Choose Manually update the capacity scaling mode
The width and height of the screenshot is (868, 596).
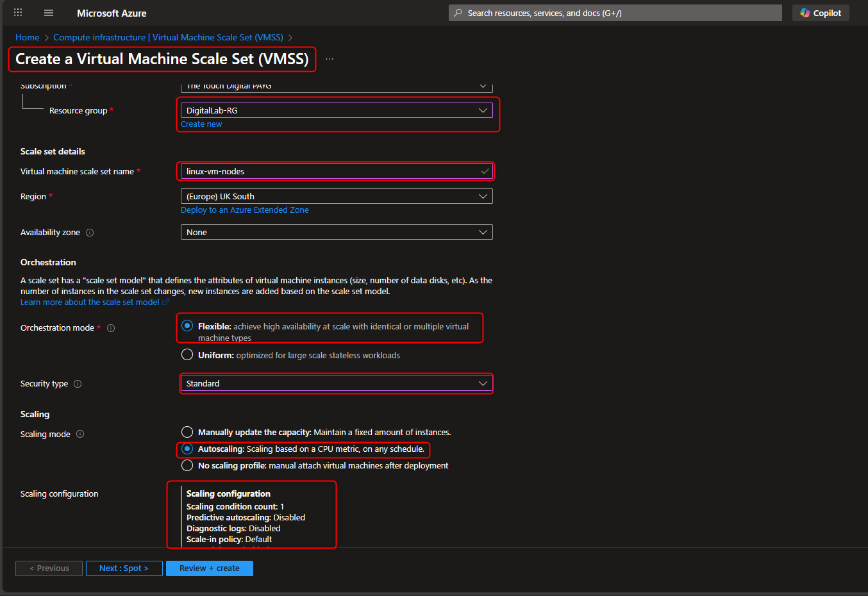[187, 431]
